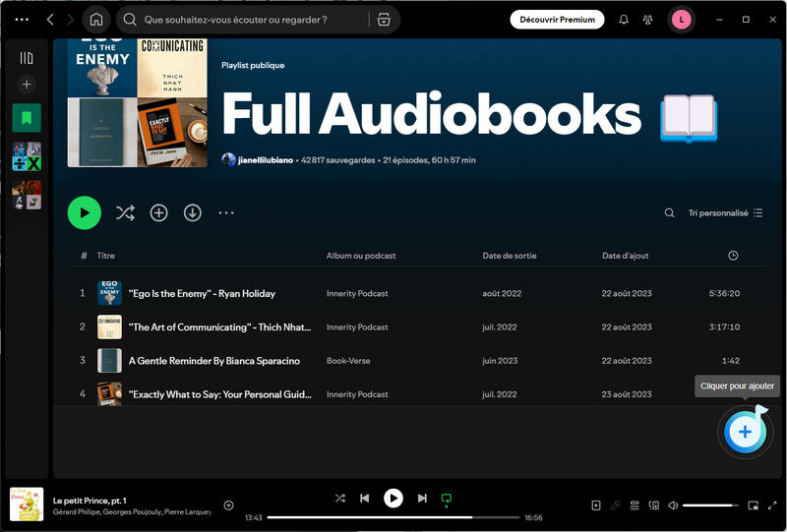The width and height of the screenshot is (787, 532).
Task: Sort by the Titre column header
Action: (105, 256)
